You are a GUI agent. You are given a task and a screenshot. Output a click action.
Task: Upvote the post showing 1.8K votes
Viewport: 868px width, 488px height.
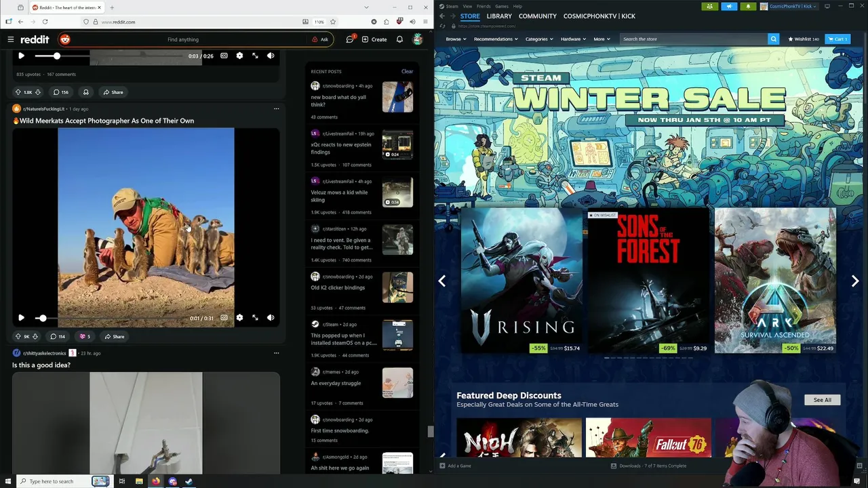coord(18,92)
